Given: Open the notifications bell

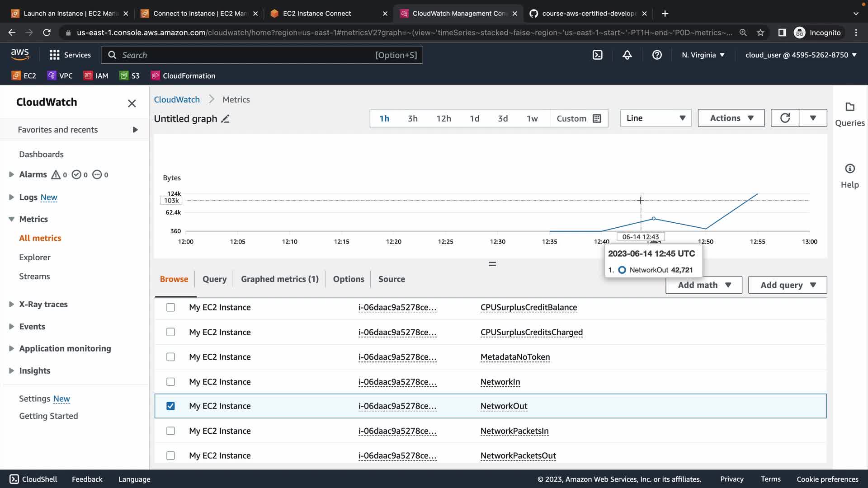Looking at the screenshot, I should 627,55.
